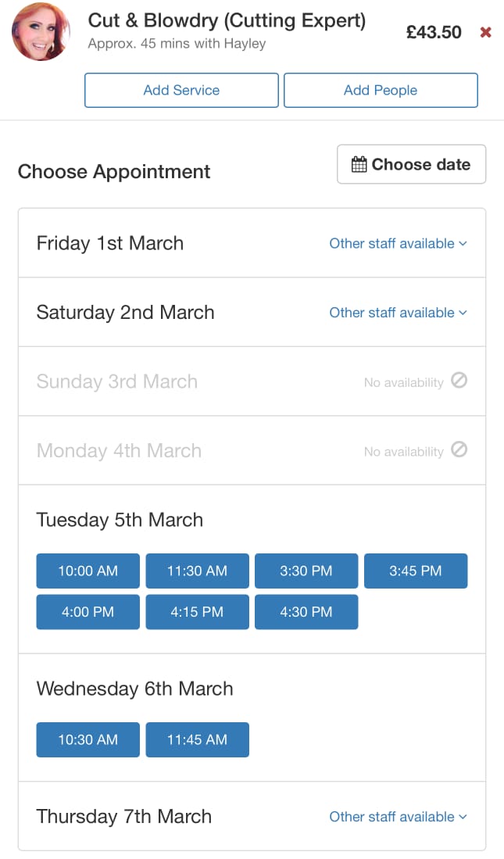Select the 4:00 PM time slot
The image size is (504, 859).
click(x=88, y=612)
